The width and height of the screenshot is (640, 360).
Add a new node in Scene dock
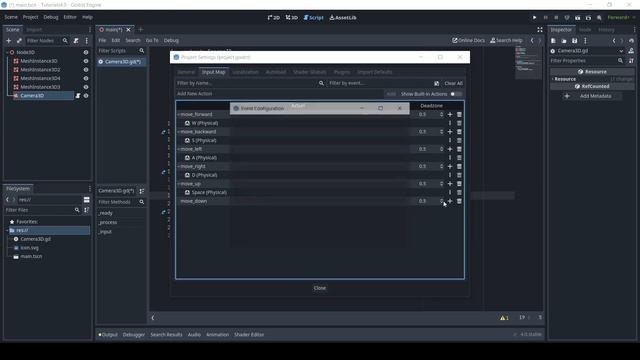tap(9, 41)
